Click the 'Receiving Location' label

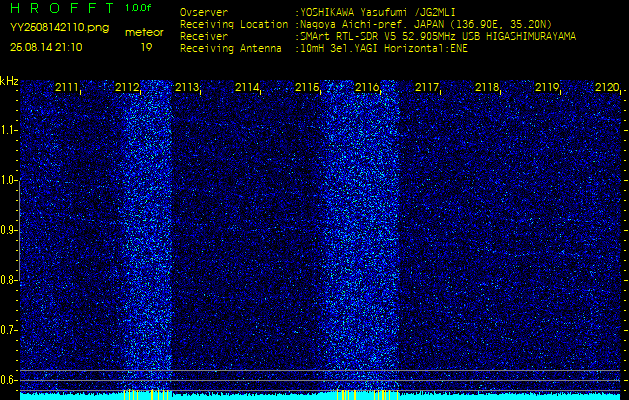pyautogui.click(x=234, y=24)
